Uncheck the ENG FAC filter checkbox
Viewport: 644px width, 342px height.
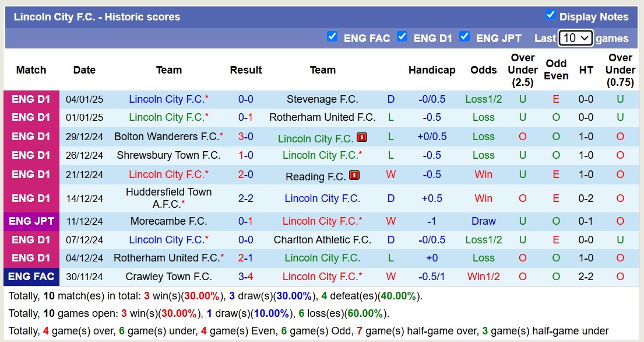point(332,37)
